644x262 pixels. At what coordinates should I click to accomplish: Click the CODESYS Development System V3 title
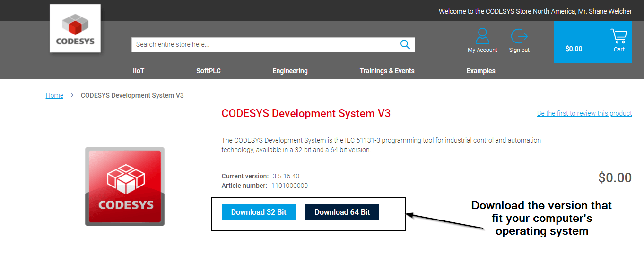pyautogui.click(x=306, y=113)
